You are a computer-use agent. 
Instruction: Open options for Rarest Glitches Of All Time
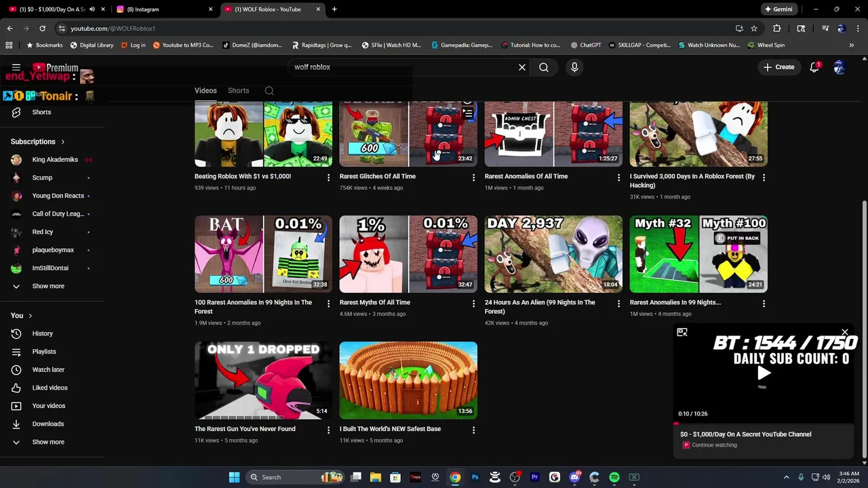coord(474,178)
